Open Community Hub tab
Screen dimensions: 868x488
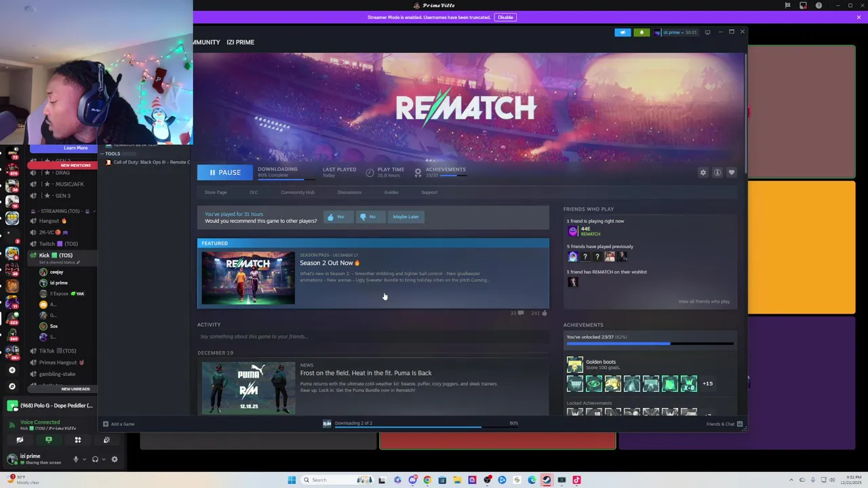point(298,192)
